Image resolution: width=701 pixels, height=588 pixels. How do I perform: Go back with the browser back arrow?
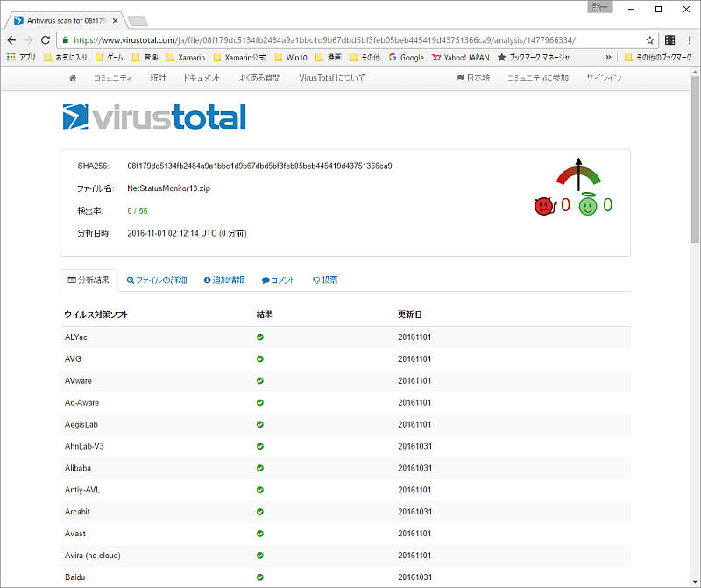click(x=11, y=40)
